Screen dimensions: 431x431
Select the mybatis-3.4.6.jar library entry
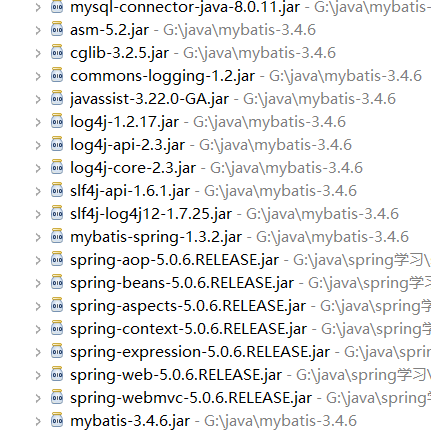pyautogui.click(x=130, y=421)
